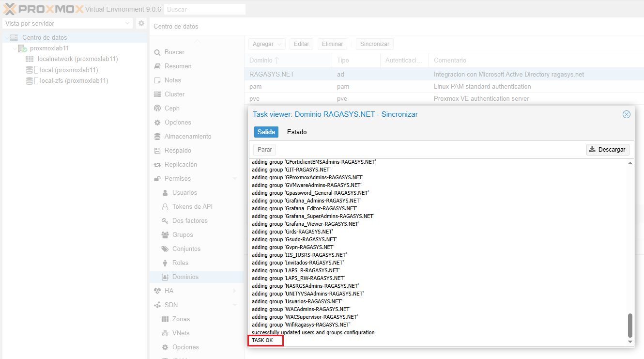644x359 pixels.
Task: Click log line adding group 'Grafana_Admins-RAGASYS.NET'
Action: tap(306, 201)
